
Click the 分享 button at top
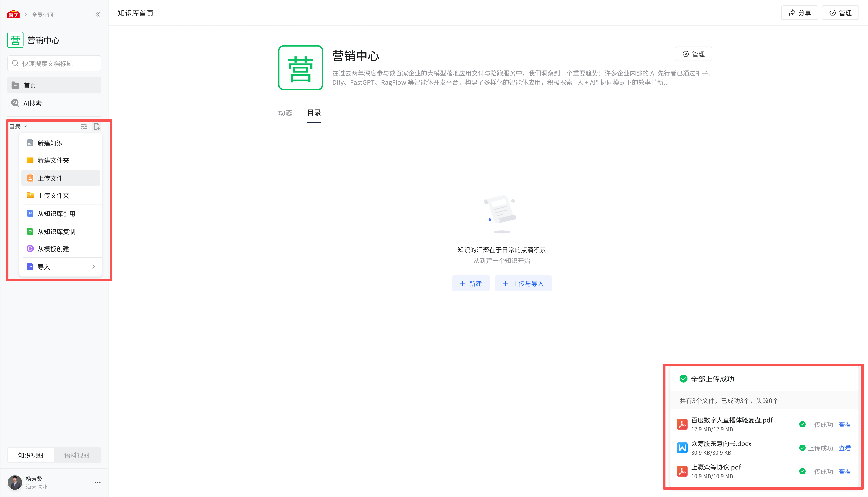tap(799, 13)
